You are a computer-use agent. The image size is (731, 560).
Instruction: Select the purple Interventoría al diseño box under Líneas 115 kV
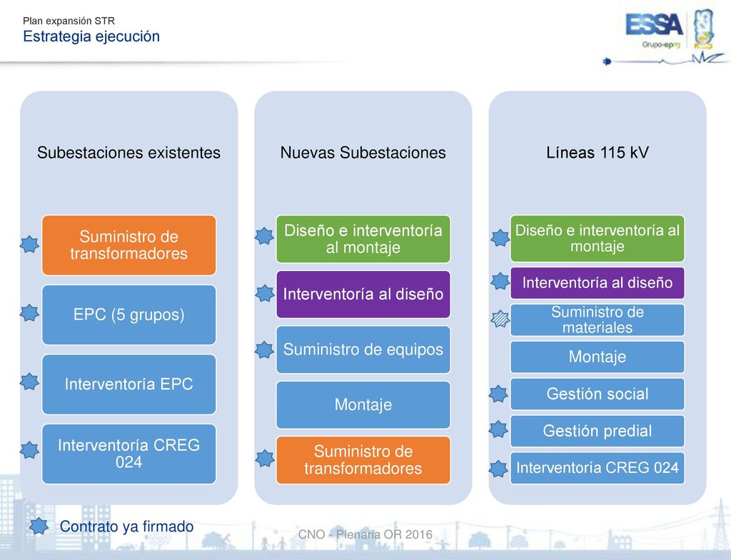(598, 282)
